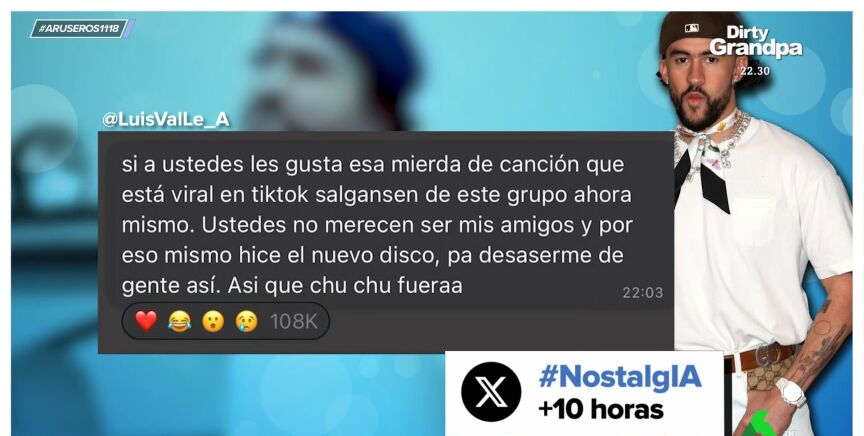Viewport: 864px width, 436px height.
Task: Open the #ARUSEROS1118 hashtag badge
Action: click(x=79, y=29)
